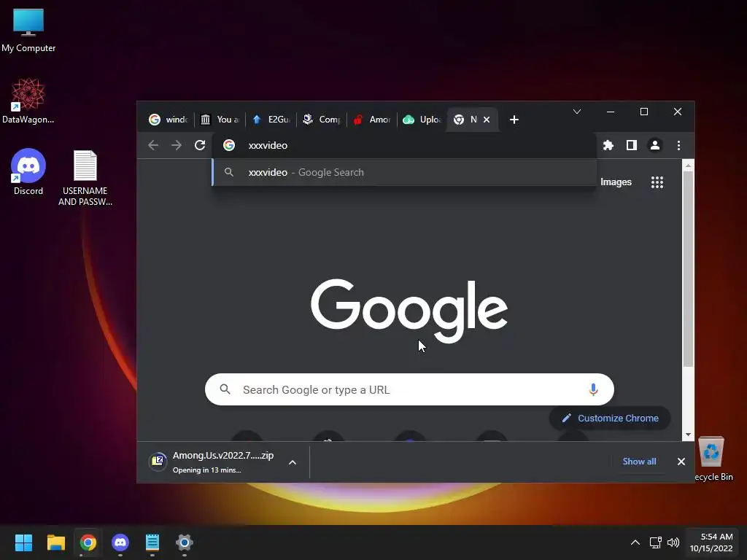Open the Images link
747x560 pixels.
[x=616, y=182]
